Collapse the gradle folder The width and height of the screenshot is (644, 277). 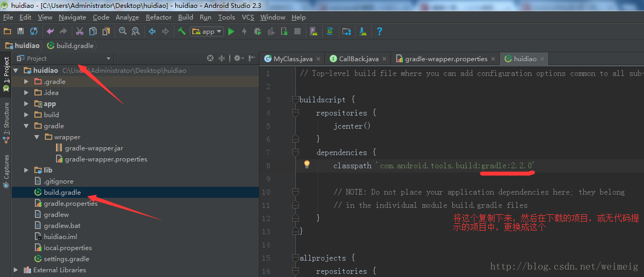point(26,126)
